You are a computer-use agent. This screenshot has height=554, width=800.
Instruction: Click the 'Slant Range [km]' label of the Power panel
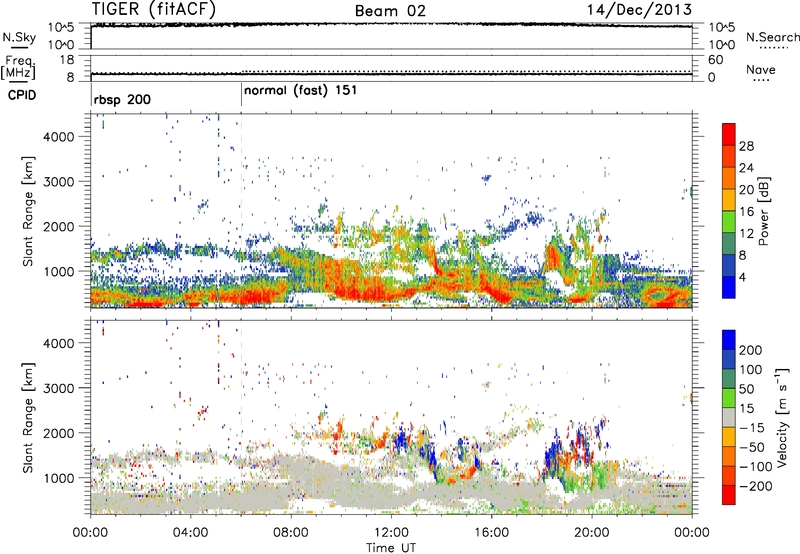tap(28, 211)
